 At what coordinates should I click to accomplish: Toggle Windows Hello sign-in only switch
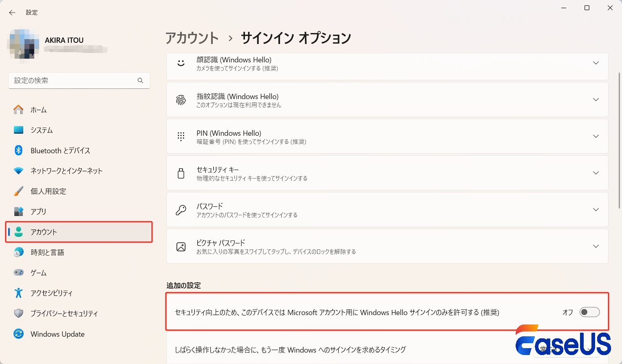[x=589, y=312]
